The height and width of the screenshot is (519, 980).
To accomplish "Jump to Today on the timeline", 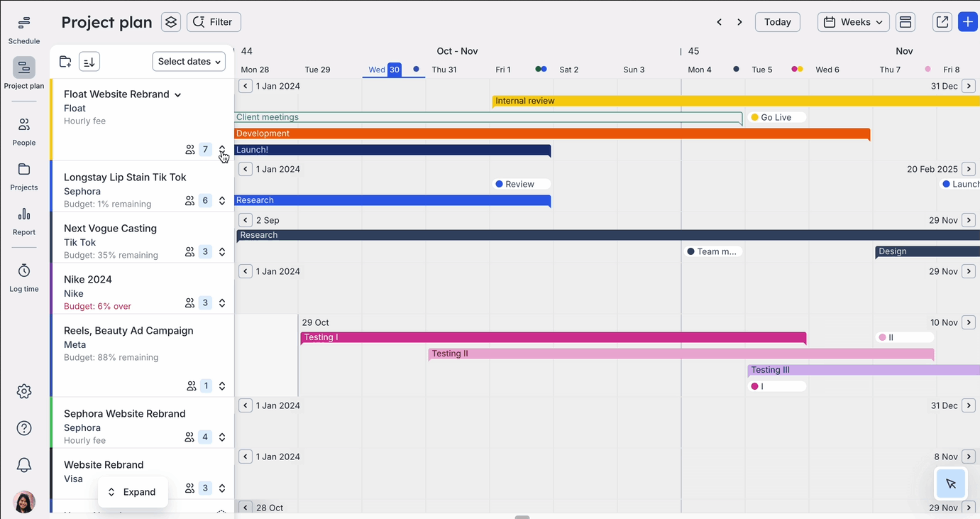I will point(777,22).
